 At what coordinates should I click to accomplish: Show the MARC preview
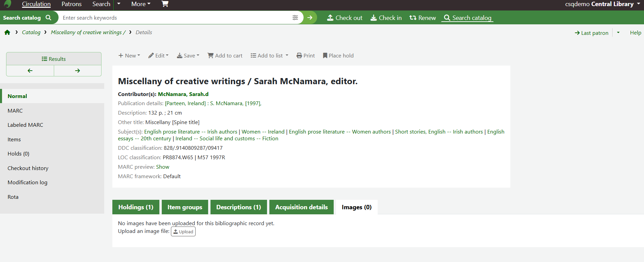point(162,167)
